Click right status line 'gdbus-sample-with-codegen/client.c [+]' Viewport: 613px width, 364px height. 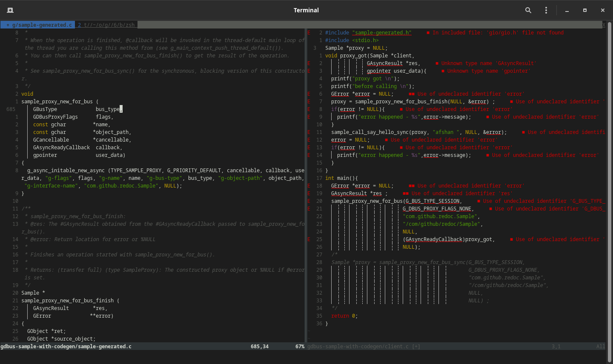[364, 347]
